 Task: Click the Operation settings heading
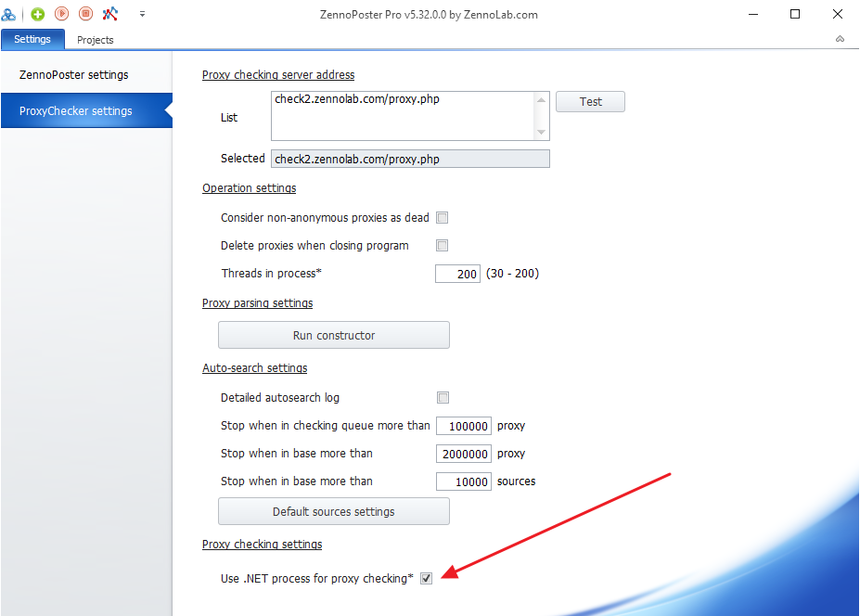pyautogui.click(x=249, y=188)
